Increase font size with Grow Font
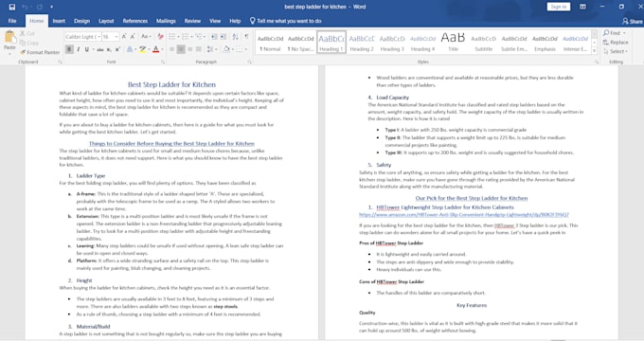Image resolution: width=644 pixels, height=341 pixels. [124, 37]
